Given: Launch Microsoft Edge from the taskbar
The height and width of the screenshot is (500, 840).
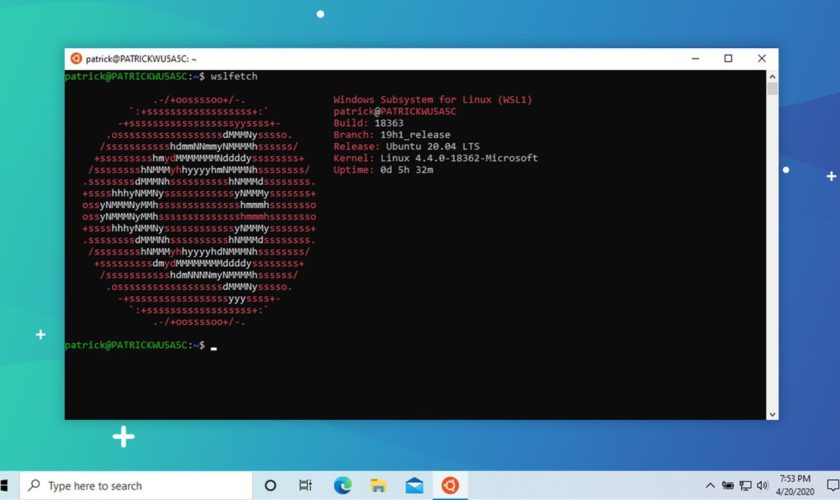Looking at the screenshot, I should coord(342,486).
